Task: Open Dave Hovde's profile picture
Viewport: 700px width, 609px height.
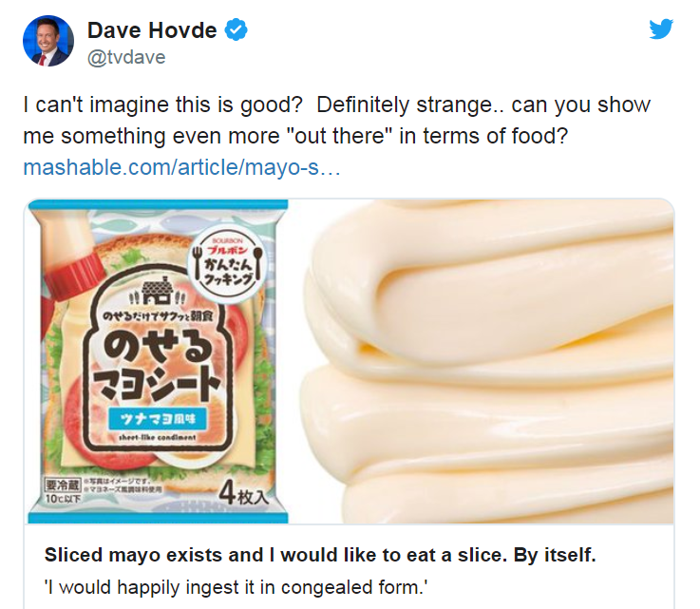Action: pyautogui.click(x=48, y=41)
